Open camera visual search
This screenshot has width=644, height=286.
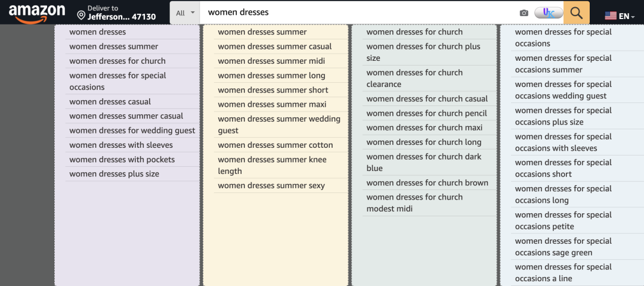[x=524, y=13]
